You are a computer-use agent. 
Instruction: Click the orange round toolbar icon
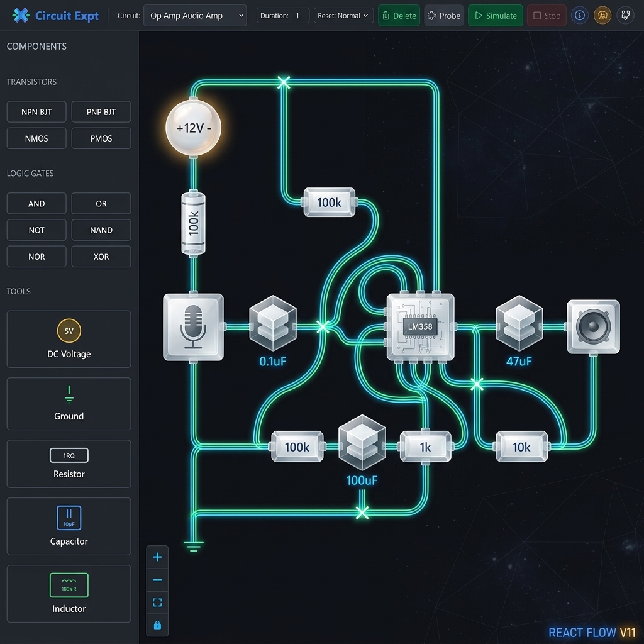pyautogui.click(x=602, y=16)
